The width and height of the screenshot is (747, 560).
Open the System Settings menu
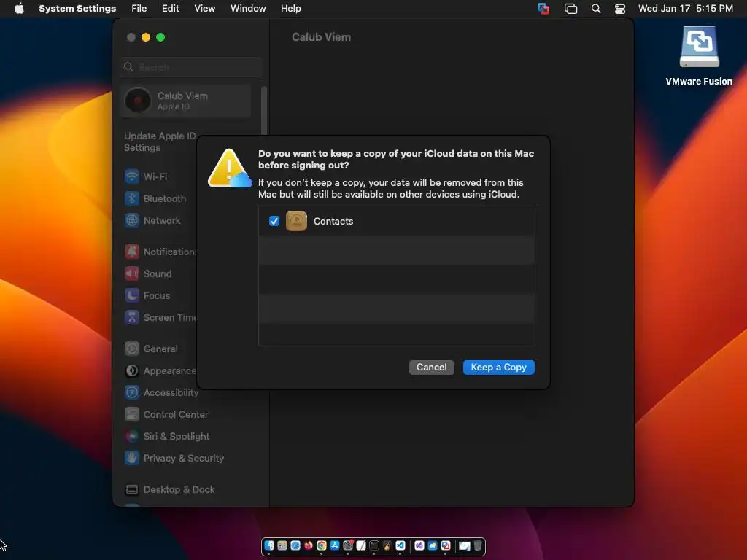point(77,8)
